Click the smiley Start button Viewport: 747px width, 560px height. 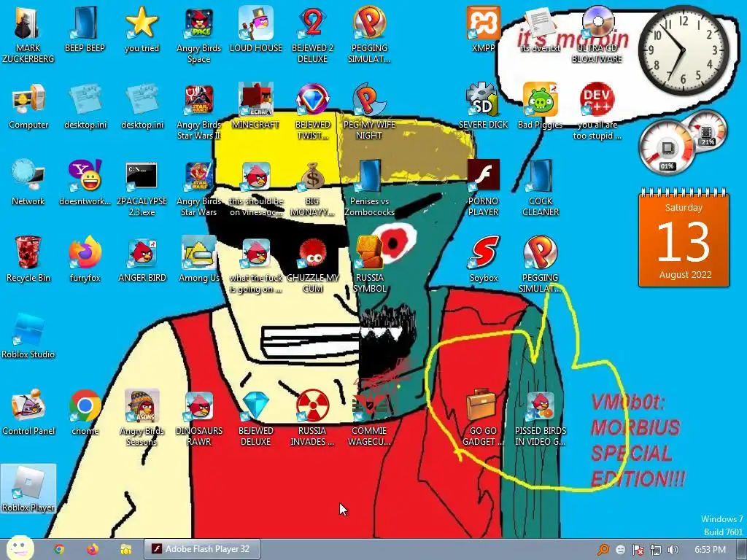pos(20,548)
